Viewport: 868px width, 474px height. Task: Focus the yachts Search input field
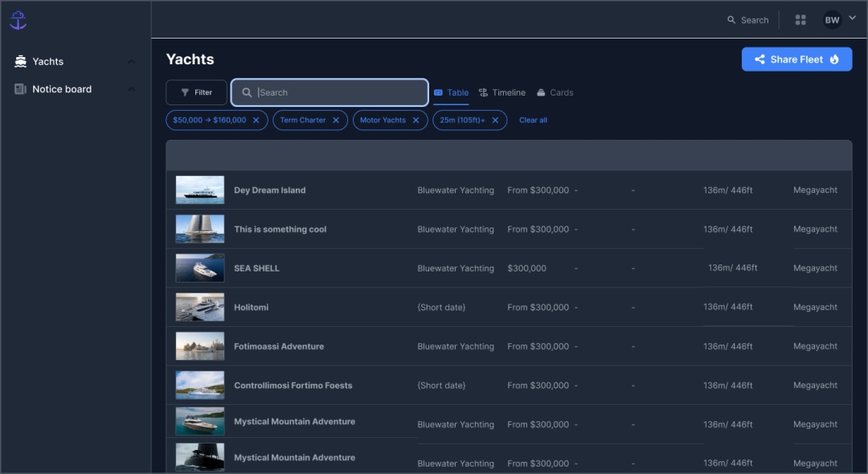click(x=338, y=92)
